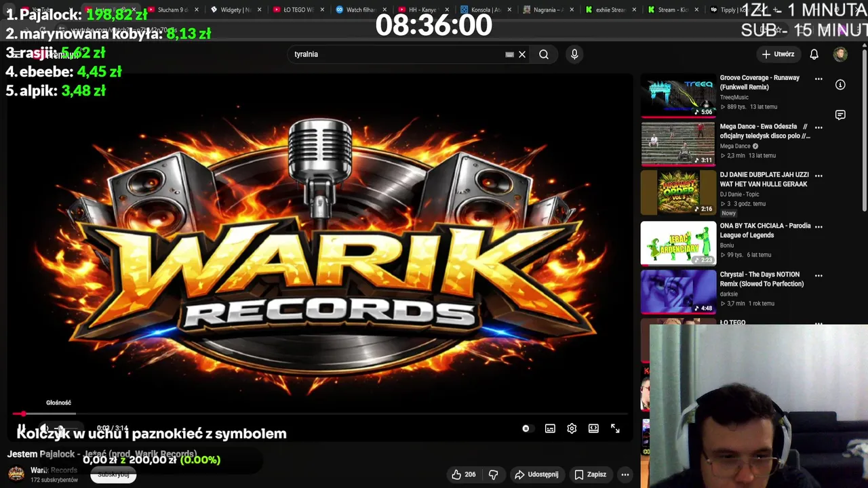Open Groove Coverage Runaway thumbnail
Viewport: 868px width, 488px height.
678,95
